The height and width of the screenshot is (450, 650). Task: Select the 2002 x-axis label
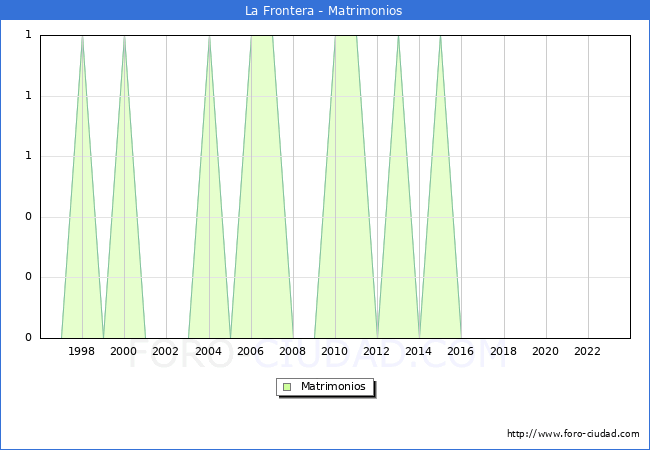point(166,351)
